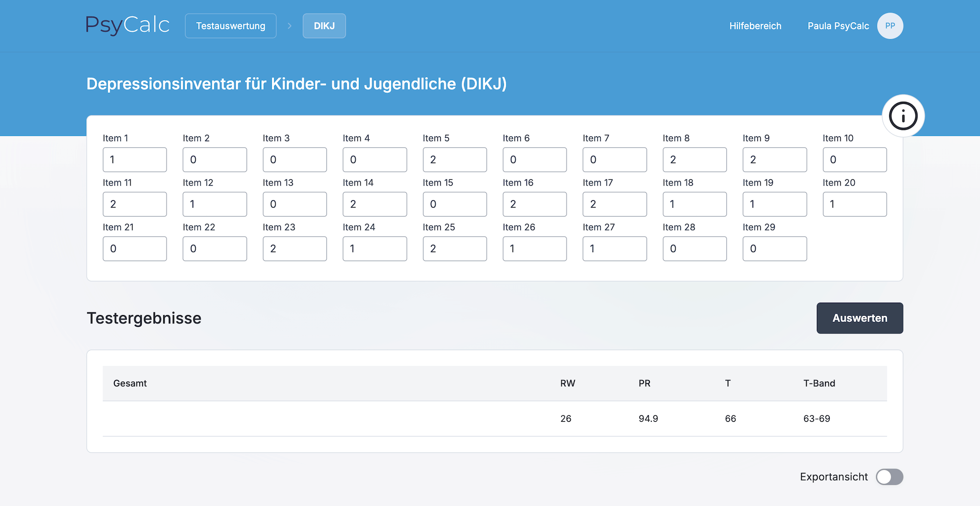This screenshot has height=506, width=980.
Task: Open the PP user avatar
Action: [x=890, y=26]
